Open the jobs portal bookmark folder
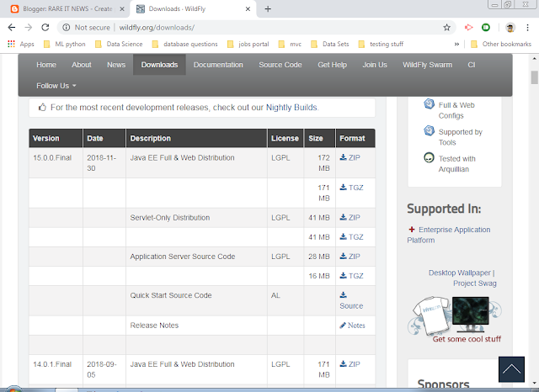Screen dimensions: 539x392 (x=248, y=44)
